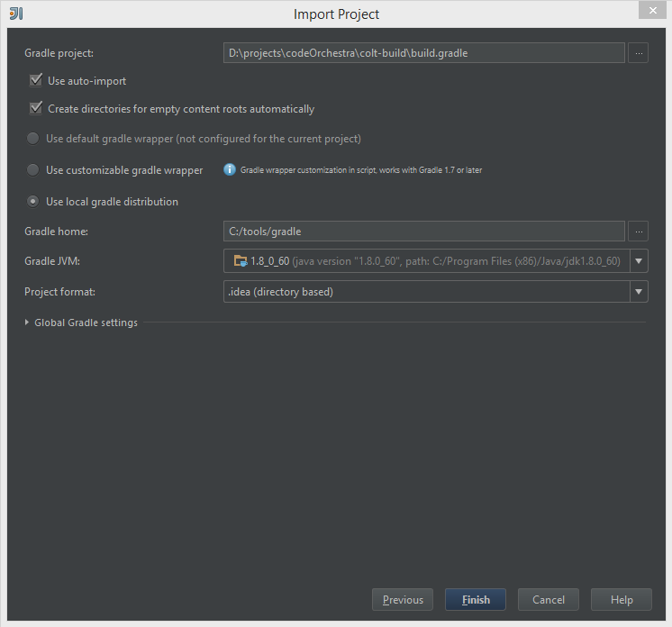Select Use default gradle wrapper radio button
Viewport: 672px width, 627px height.
(33, 139)
